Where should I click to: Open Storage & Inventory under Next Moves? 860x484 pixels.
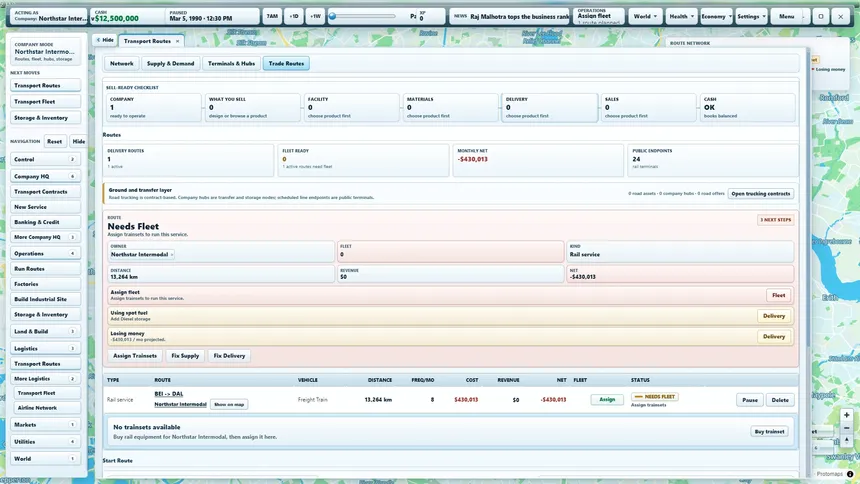pos(45,117)
